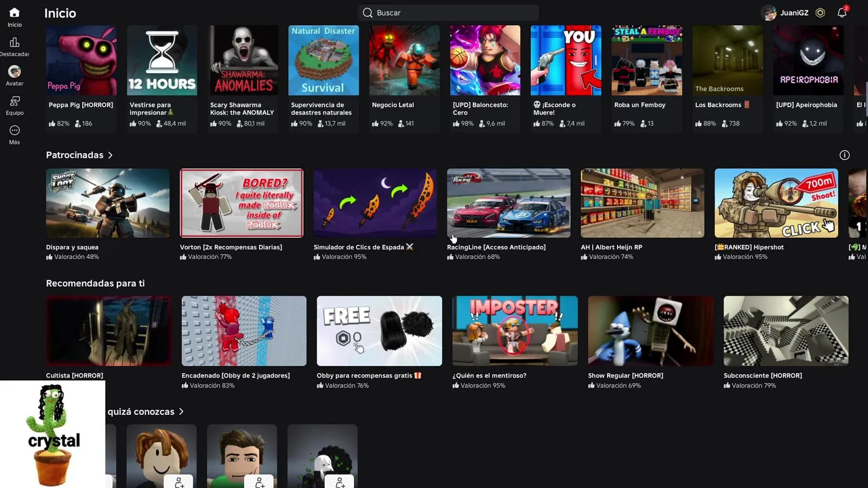Open the RacingLine cars thumbnail
This screenshot has width=868, height=488.
509,203
